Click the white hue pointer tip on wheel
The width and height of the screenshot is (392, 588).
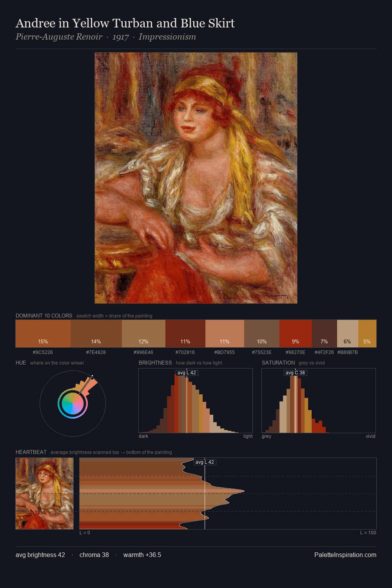point(92,376)
